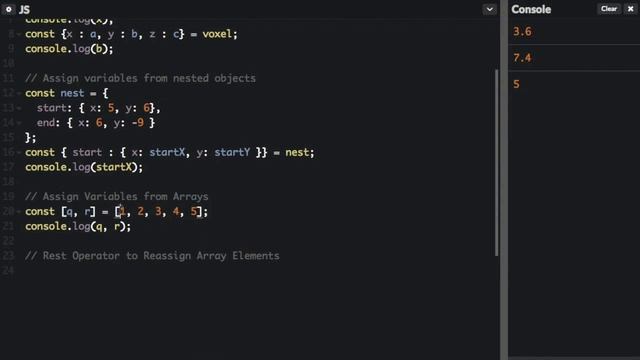The image size is (640, 360).
Task: Collapse the fold arrow at line 14
Action: 19,123
